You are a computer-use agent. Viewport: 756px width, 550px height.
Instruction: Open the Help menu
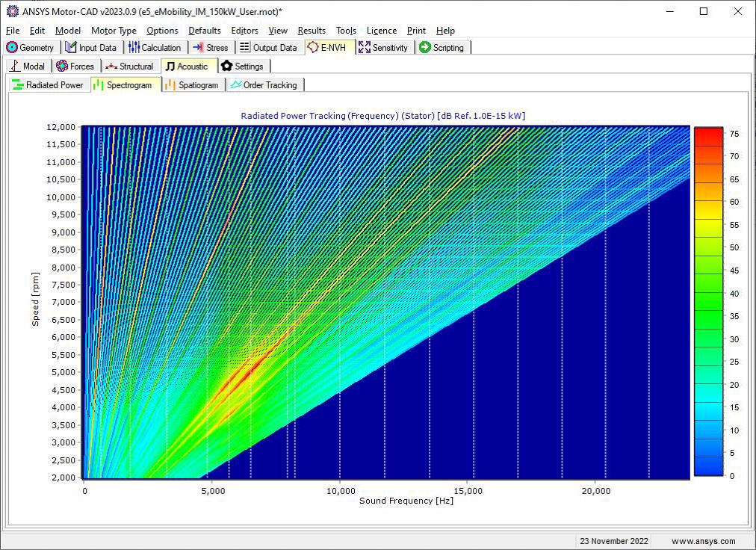(445, 31)
